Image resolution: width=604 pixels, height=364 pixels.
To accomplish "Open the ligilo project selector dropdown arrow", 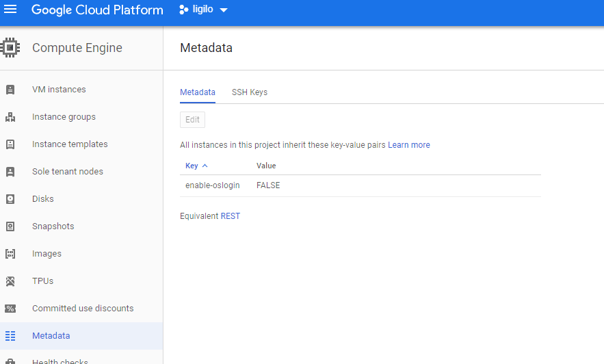I will pos(224,10).
